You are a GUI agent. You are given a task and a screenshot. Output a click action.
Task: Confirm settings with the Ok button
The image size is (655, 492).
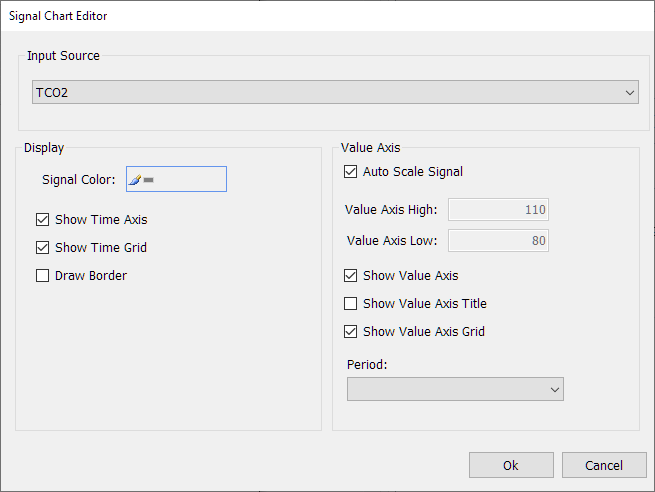[x=511, y=465]
